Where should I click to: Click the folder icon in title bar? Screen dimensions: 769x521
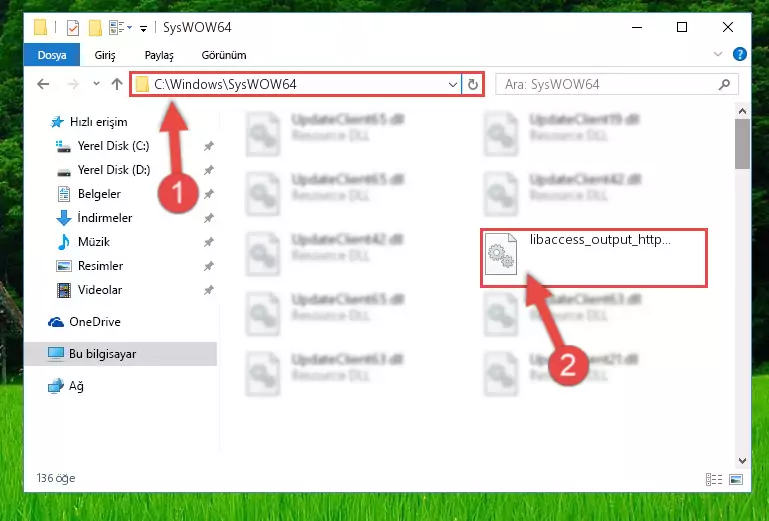pos(40,27)
